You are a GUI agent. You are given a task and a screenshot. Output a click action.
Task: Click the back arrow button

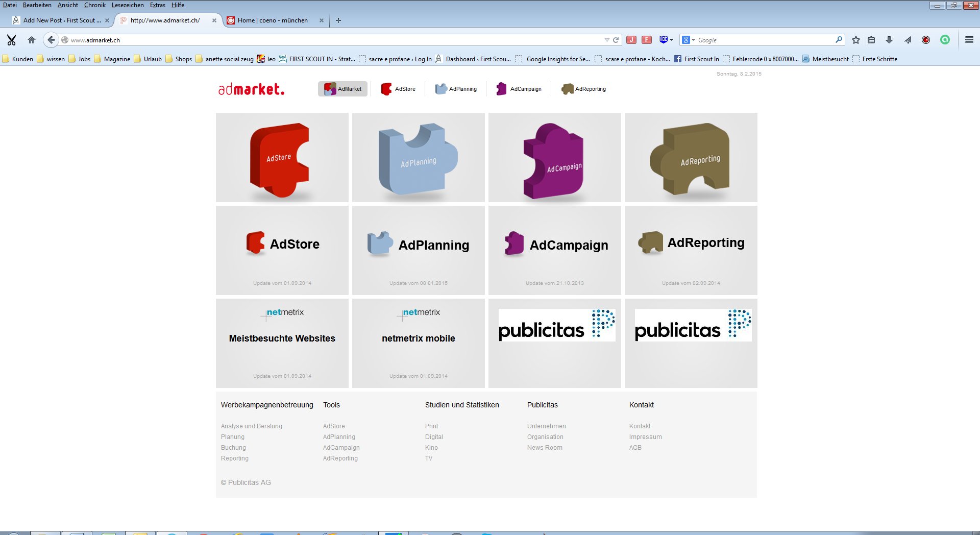[x=51, y=40]
